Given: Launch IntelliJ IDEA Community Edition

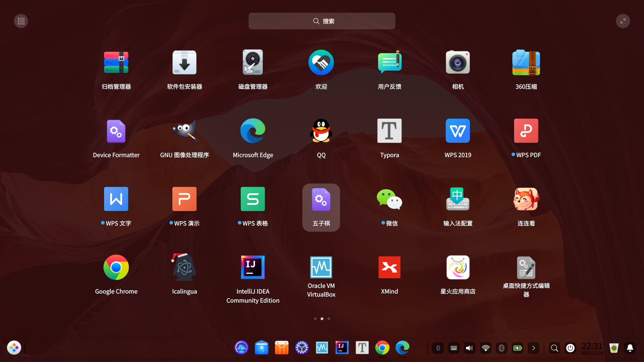Looking at the screenshot, I should pyautogui.click(x=253, y=268).
